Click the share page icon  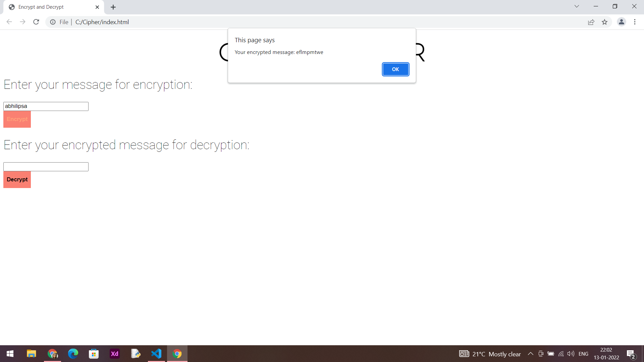coord(591,22)
